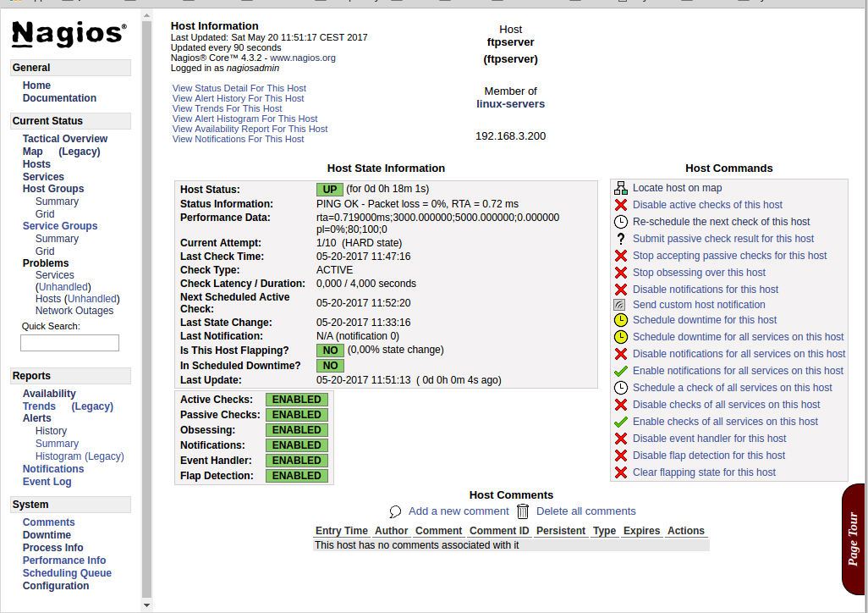This screenshot has height=613, width=868.
Task: Click red X beside Disable active checks
Action: tap(621, 205)
